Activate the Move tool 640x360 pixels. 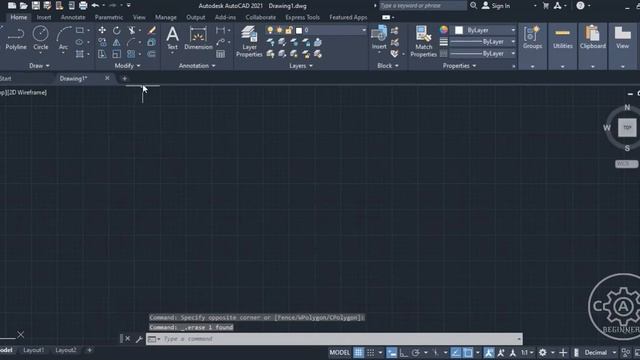(x=102, y=30)
